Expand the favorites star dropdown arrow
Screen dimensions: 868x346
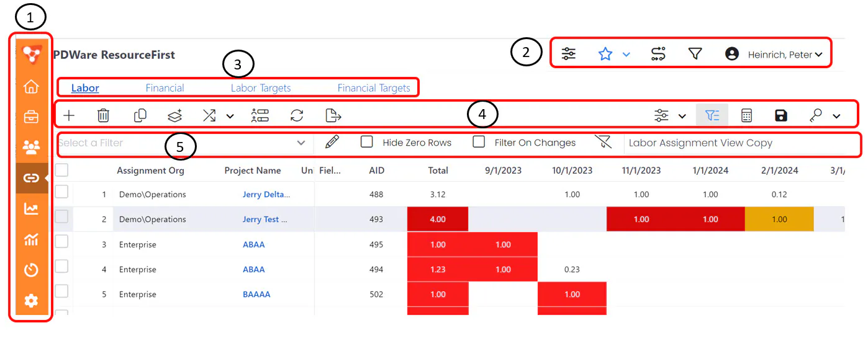(x=626, y=55)
